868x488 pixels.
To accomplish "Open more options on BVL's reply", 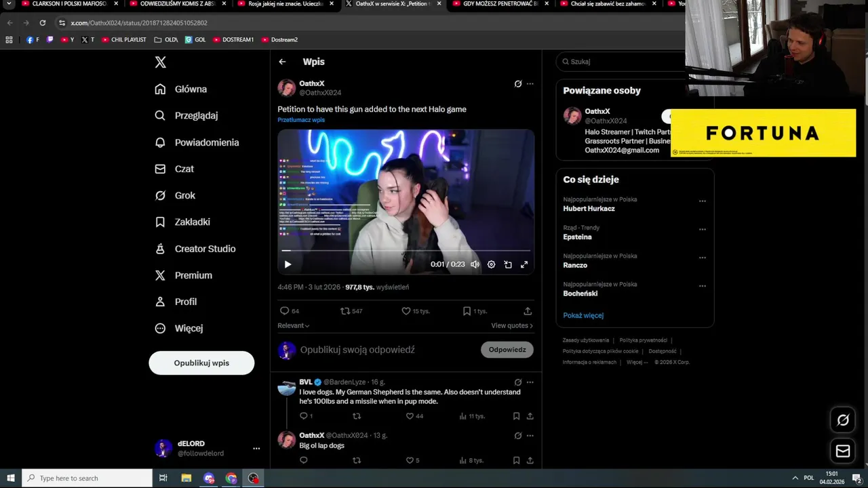I will click(x=530, y=382).
